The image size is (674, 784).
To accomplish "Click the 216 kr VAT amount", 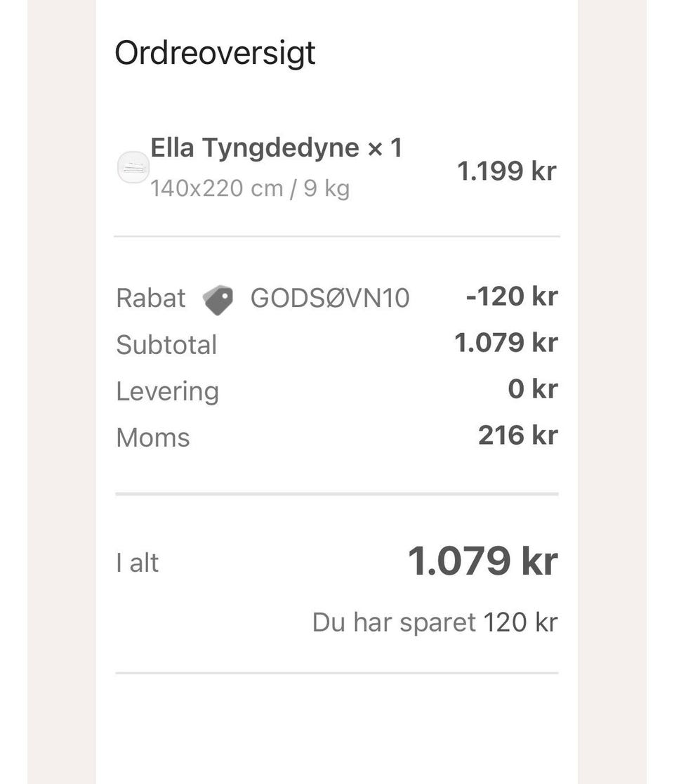I will 517,436.
